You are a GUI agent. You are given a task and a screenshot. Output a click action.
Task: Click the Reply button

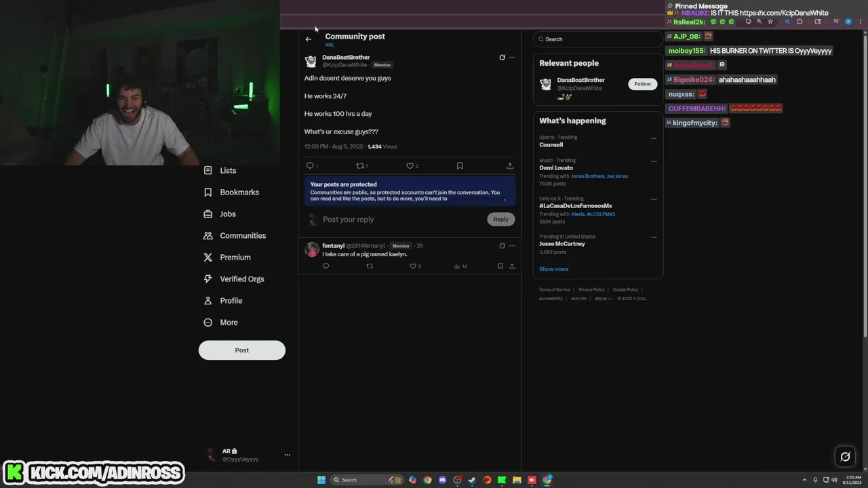(x=501, y=219)
